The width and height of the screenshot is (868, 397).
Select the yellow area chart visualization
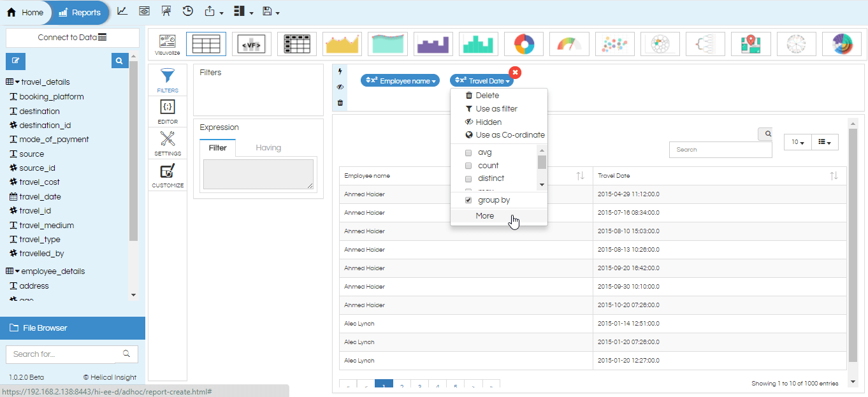tap(343, 43)
